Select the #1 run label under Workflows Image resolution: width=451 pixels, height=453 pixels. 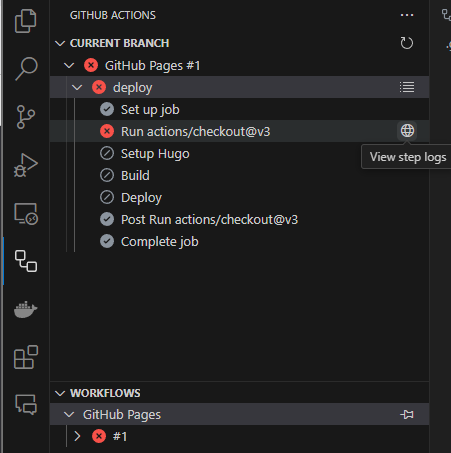click(x=120, y=436)
